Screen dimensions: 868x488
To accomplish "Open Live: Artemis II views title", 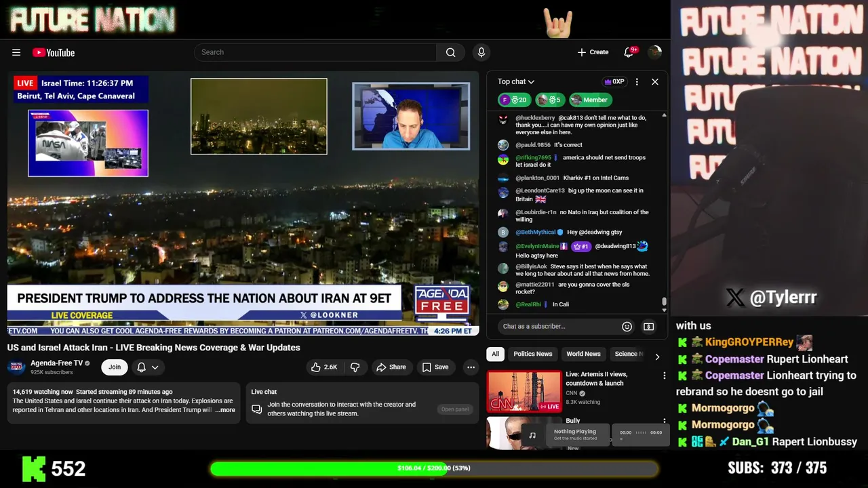I will (597, 378).
